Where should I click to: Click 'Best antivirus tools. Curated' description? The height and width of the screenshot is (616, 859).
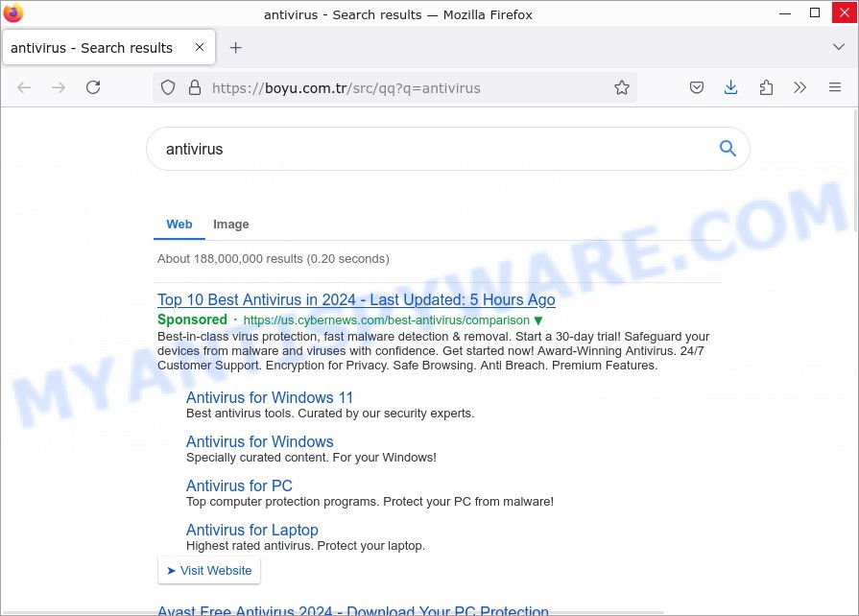point(330,414)
